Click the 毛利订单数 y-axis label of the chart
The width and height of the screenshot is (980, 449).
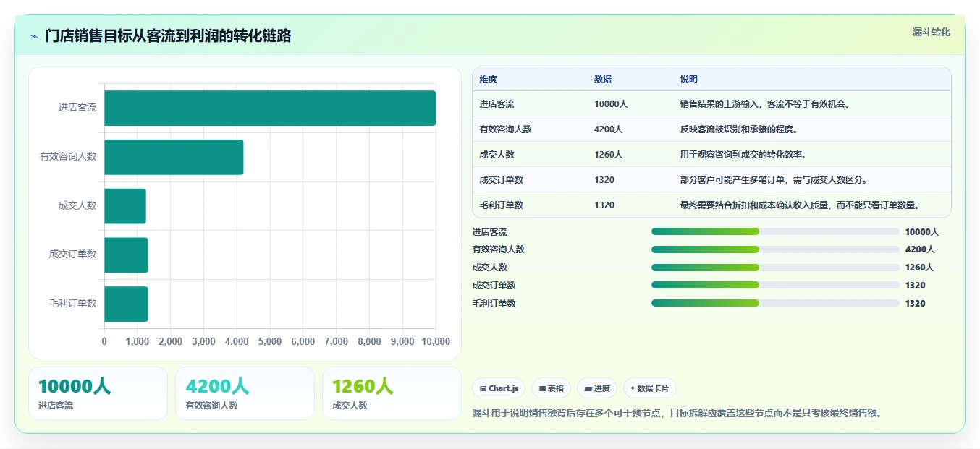click(x=72, y=304)
